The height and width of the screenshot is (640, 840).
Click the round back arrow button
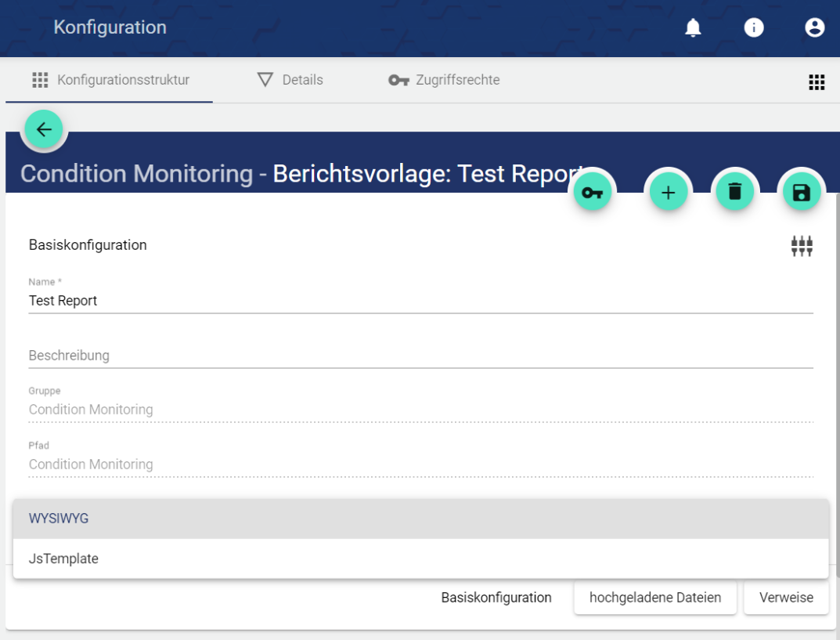(44, 130)
